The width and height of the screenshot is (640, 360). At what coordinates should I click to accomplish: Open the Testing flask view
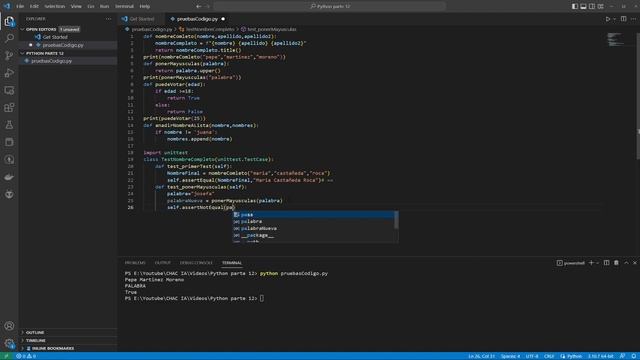click(x=9, y=125)
